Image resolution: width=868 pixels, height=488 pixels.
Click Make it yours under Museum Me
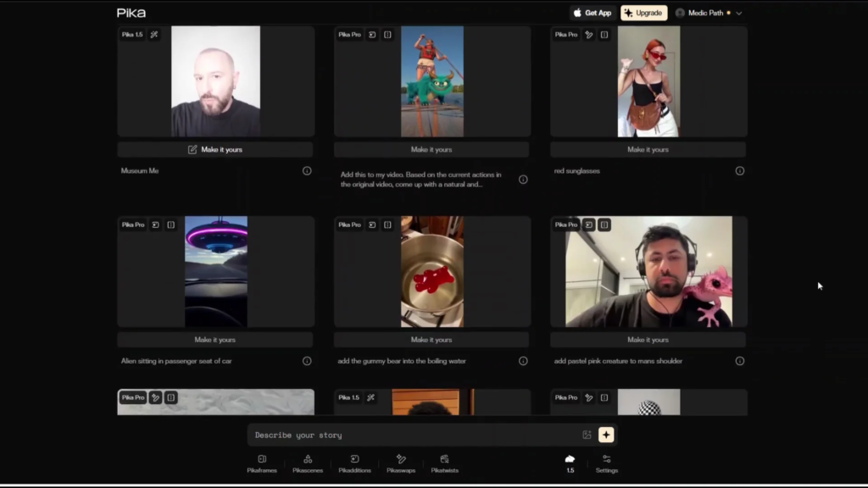coord(215,149)
